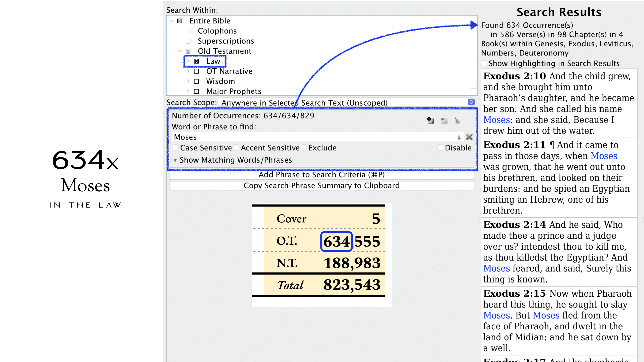Enable the Case Sensitive checkbox
644x362 pixels.
point(176,148)
